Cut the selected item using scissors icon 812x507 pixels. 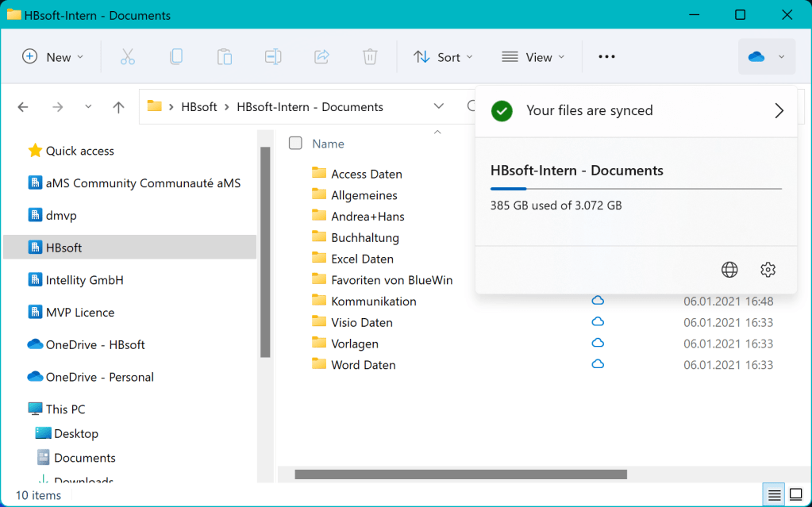127,56
